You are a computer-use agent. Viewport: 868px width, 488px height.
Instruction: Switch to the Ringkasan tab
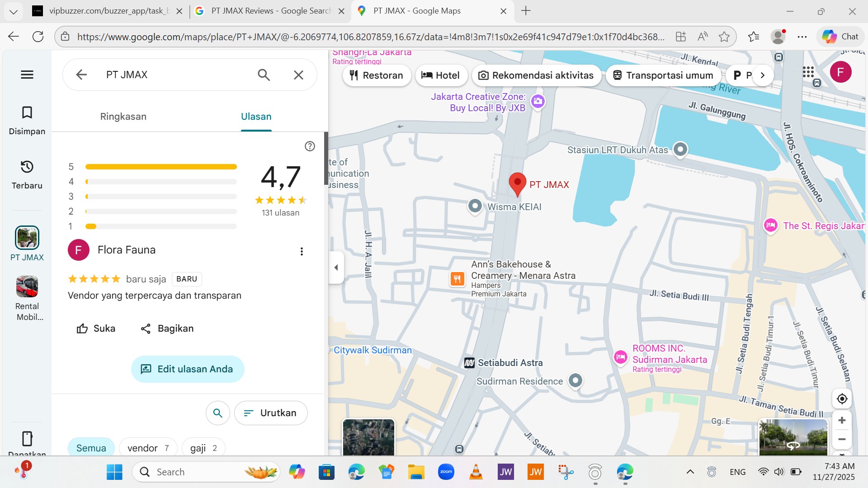[x=123, y=117]
